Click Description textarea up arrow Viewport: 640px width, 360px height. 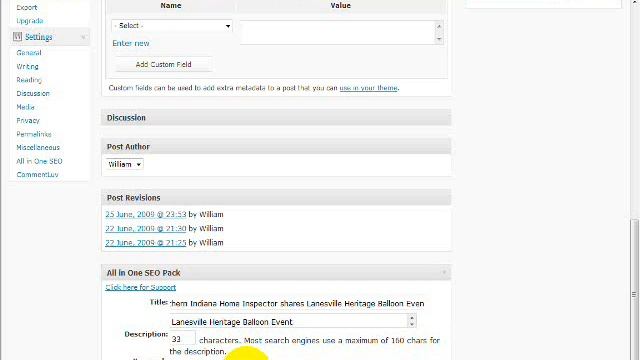[412, 318]
